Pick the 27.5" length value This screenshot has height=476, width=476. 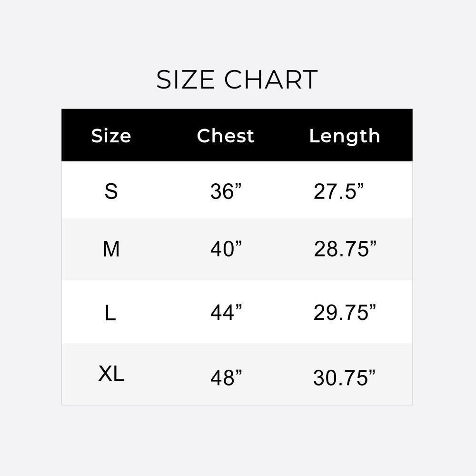tap(338, 192)
